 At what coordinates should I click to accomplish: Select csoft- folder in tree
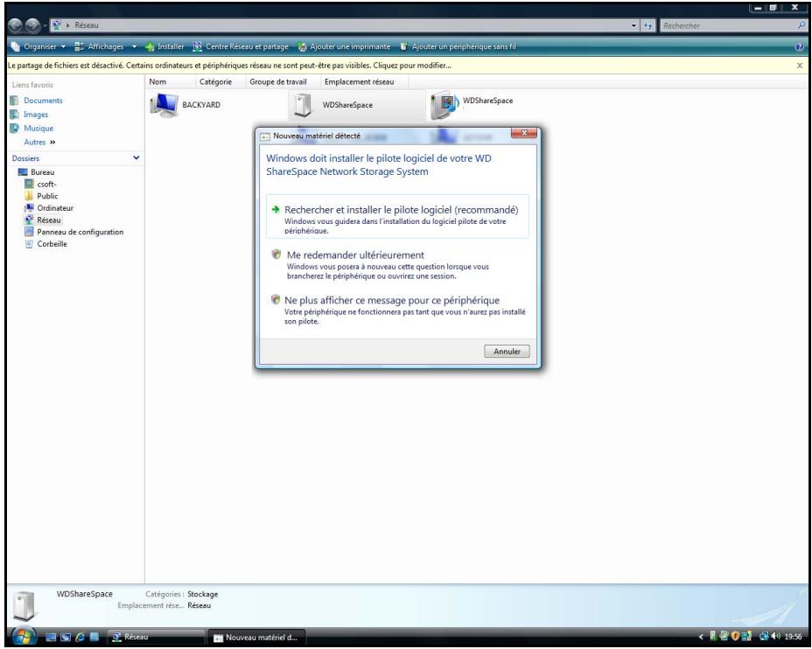46,185
